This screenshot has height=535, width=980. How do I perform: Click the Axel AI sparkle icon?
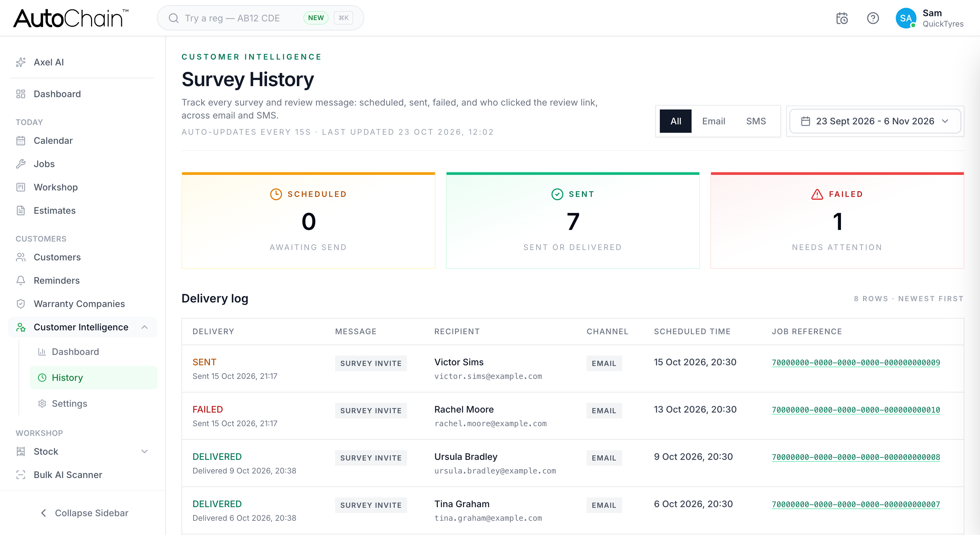pyautogui.click(x=21, y=62)
